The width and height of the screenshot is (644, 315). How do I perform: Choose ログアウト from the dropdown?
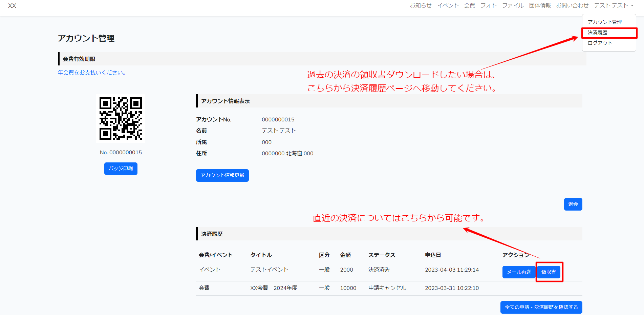(x=600, y=43)
